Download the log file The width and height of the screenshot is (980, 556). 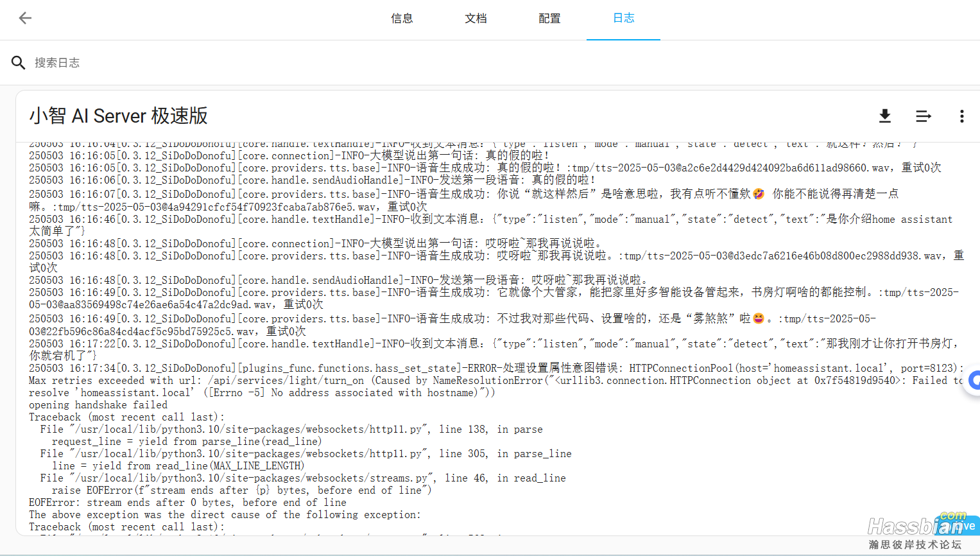(885, 116)
